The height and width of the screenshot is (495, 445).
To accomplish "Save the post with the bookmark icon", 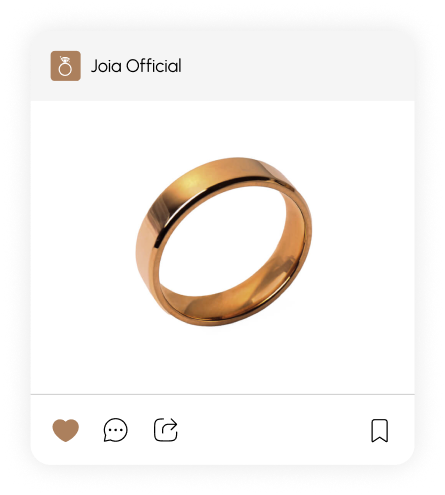I will [380, 431].
